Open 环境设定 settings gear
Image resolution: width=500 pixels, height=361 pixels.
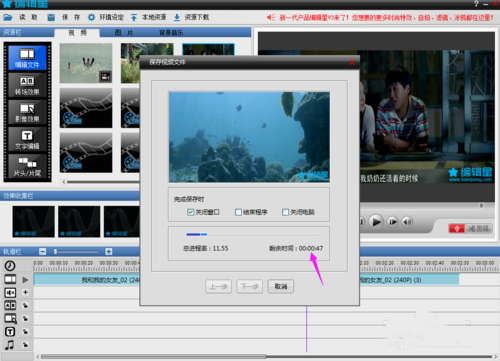[91, 17]
